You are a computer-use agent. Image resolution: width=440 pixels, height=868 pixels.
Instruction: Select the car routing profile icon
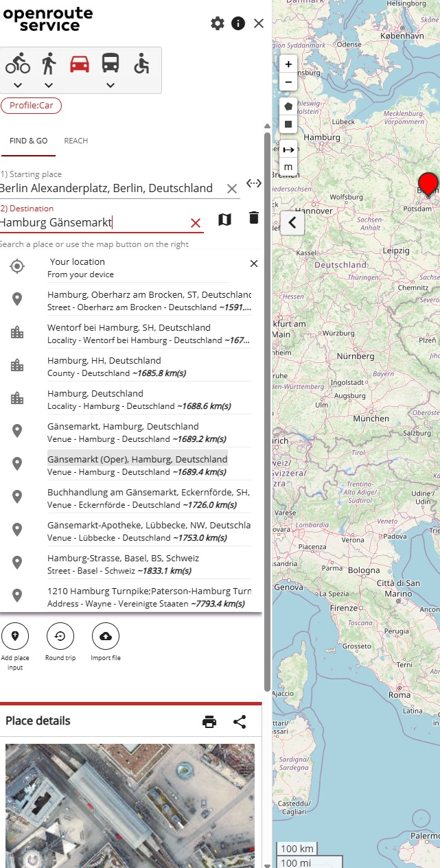pyautogui.click(x=80, y=64)
